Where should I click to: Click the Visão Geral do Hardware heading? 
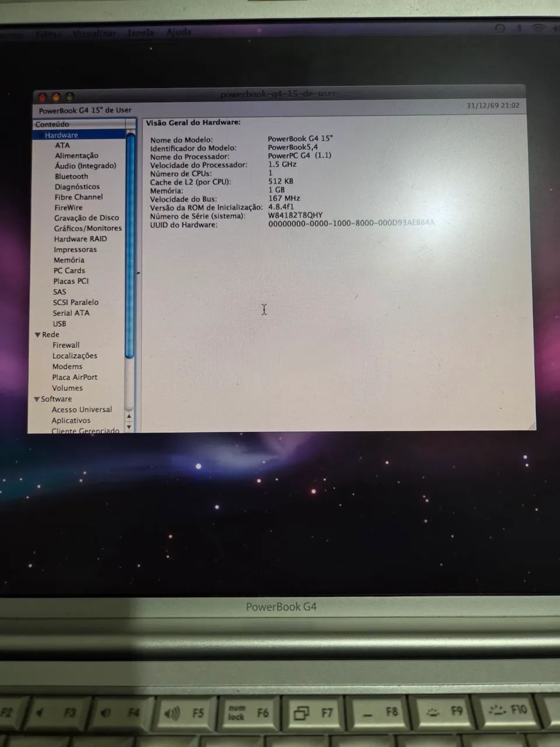point(193,123)
